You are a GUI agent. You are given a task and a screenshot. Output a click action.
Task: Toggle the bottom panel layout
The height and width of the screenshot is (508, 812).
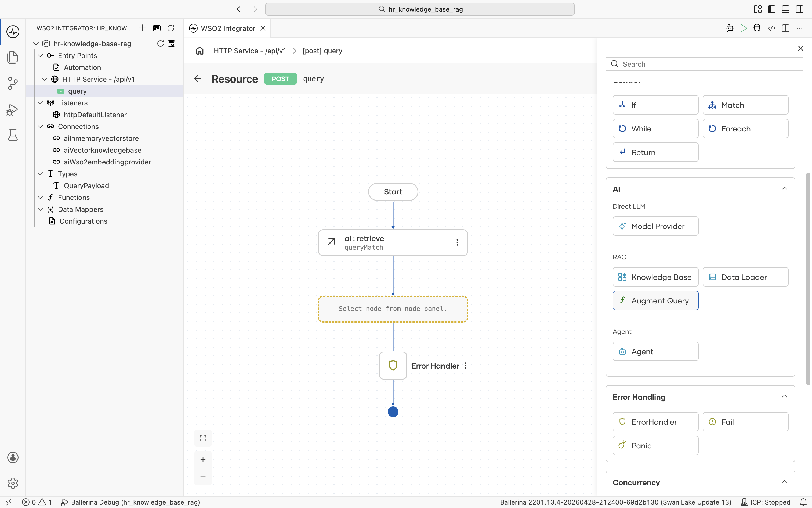coord(785,9)
